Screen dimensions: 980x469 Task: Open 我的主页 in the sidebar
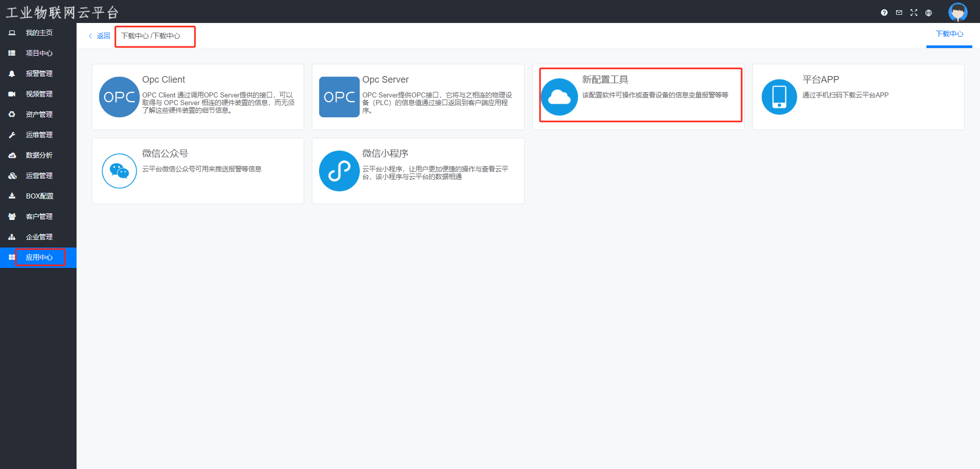point(39,33)
